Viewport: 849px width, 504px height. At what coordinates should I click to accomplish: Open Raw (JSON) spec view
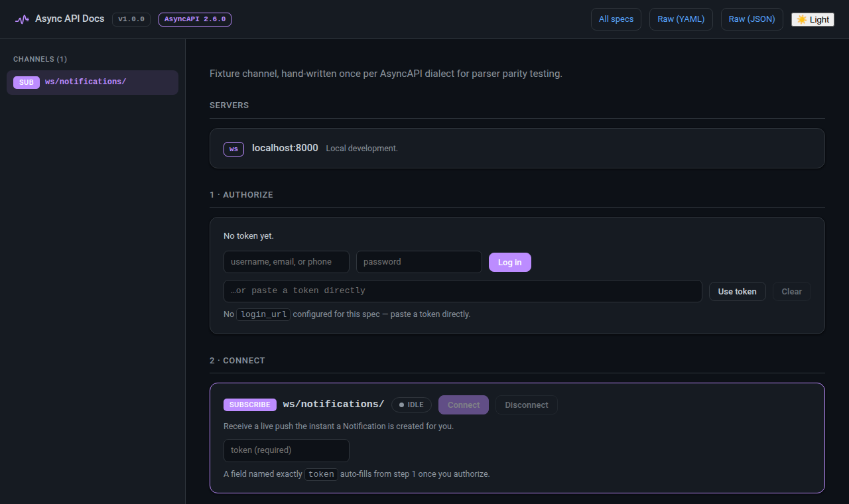pyautogui.click(x=752, y=19)
